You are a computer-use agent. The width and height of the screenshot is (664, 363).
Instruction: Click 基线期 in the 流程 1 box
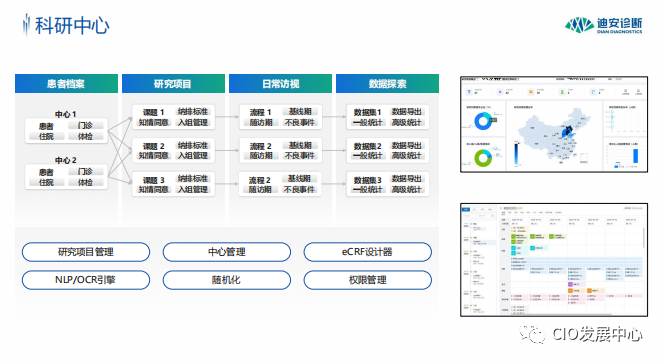300,111
